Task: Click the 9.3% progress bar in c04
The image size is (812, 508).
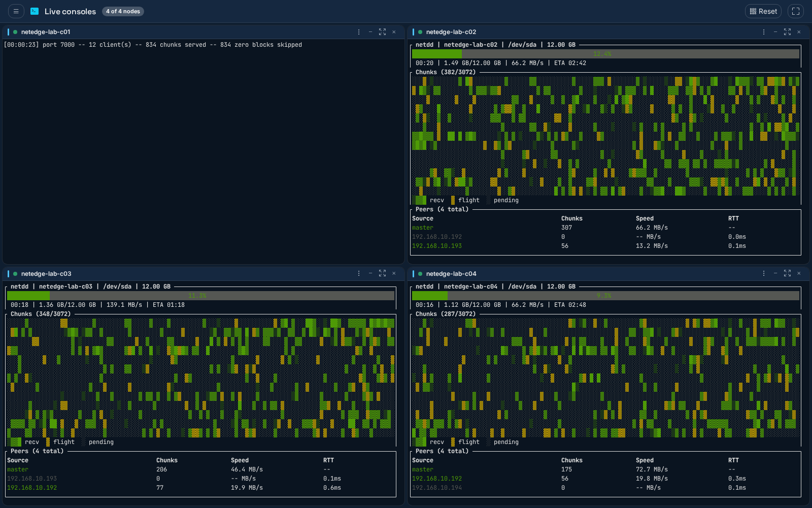Action: tap(605, 296)
